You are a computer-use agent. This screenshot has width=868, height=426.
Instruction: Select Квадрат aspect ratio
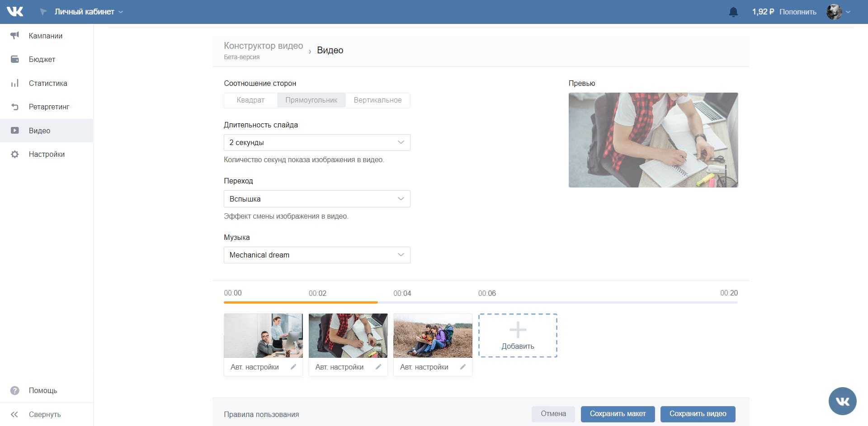[x=250, y=100]
